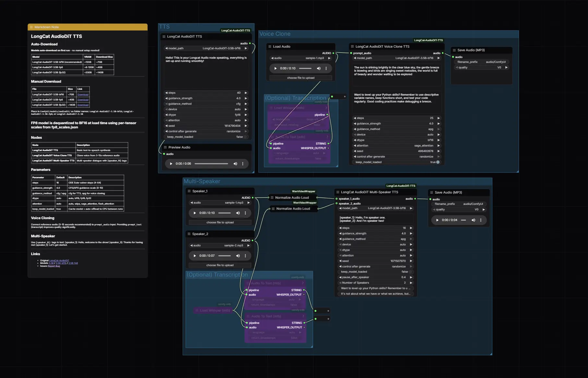Play the audio in the Load Audio node
588x378 pixels.
[x=275, y=68]
